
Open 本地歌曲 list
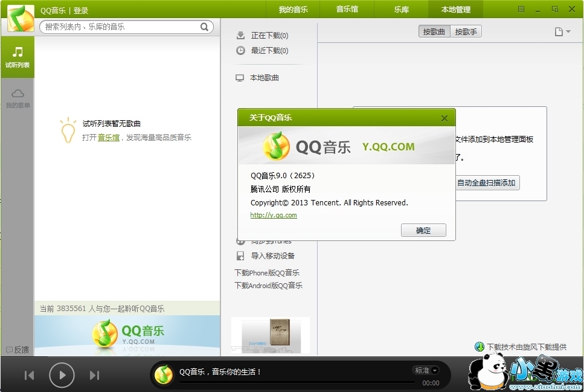(x=265, y=78)
